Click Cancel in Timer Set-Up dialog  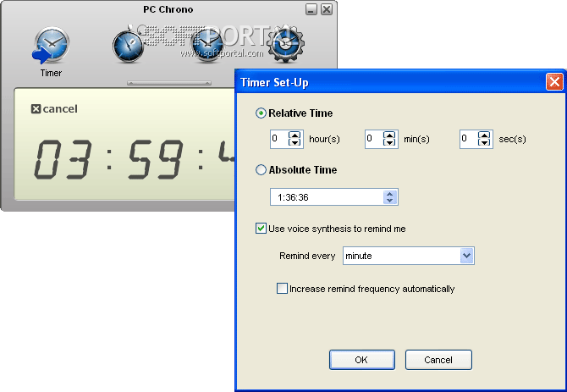tap(438, 360)
